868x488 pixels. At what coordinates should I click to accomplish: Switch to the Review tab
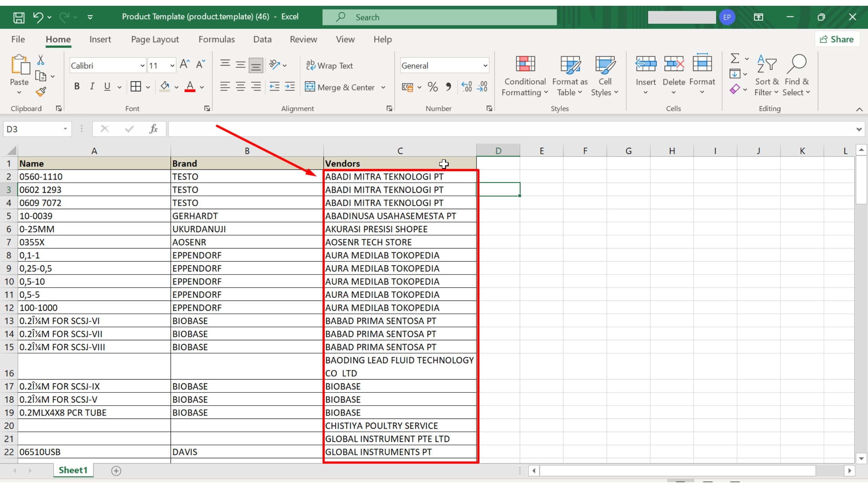pos(303,39)
